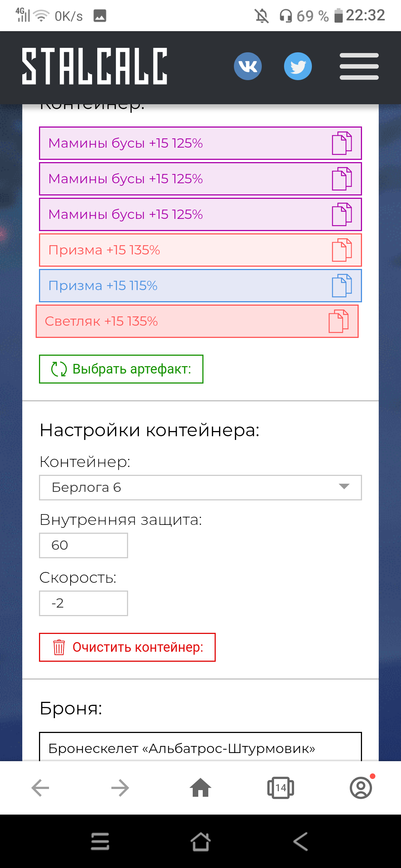Open the VK social link icon

pyautogui.click(x=248, y=66)
